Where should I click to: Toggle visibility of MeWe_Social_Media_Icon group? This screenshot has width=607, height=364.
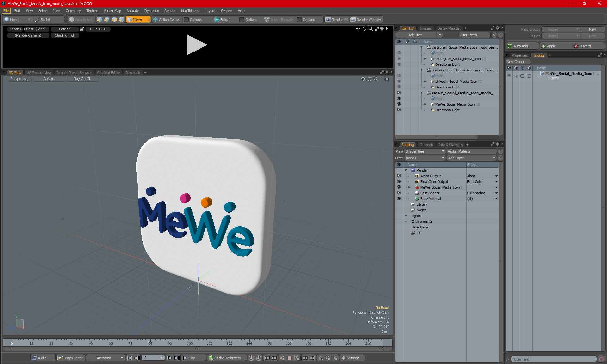pos(509,76)
